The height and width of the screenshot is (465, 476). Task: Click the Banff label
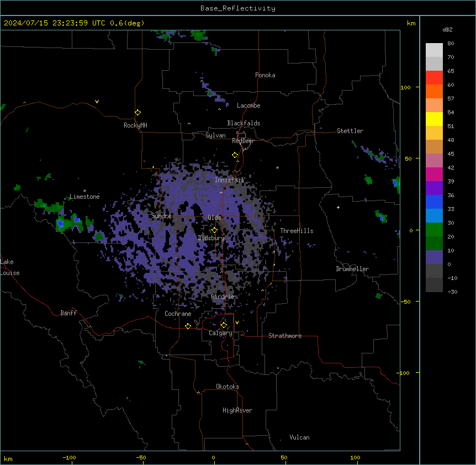(68, 313)
